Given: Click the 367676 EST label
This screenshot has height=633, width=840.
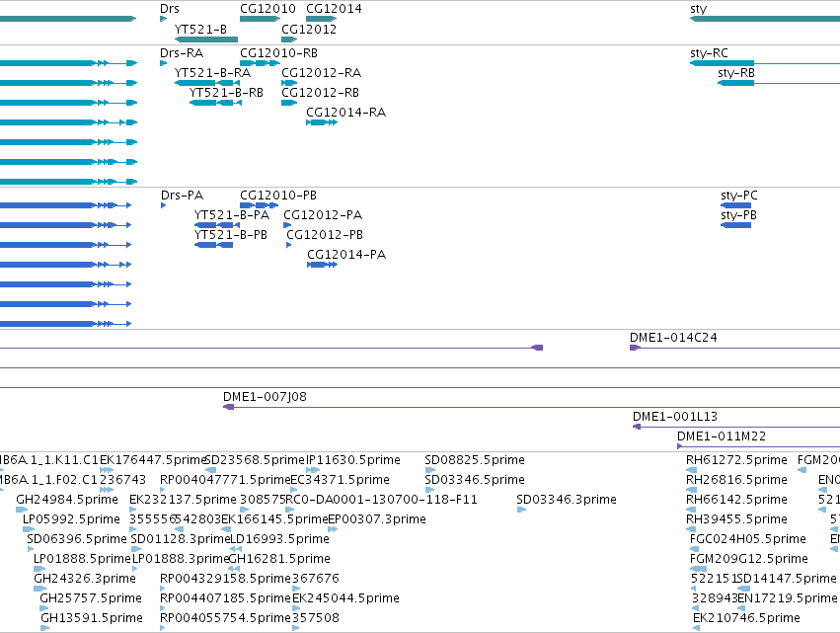Looking at the screenshot, I should [x=316, y=579].
